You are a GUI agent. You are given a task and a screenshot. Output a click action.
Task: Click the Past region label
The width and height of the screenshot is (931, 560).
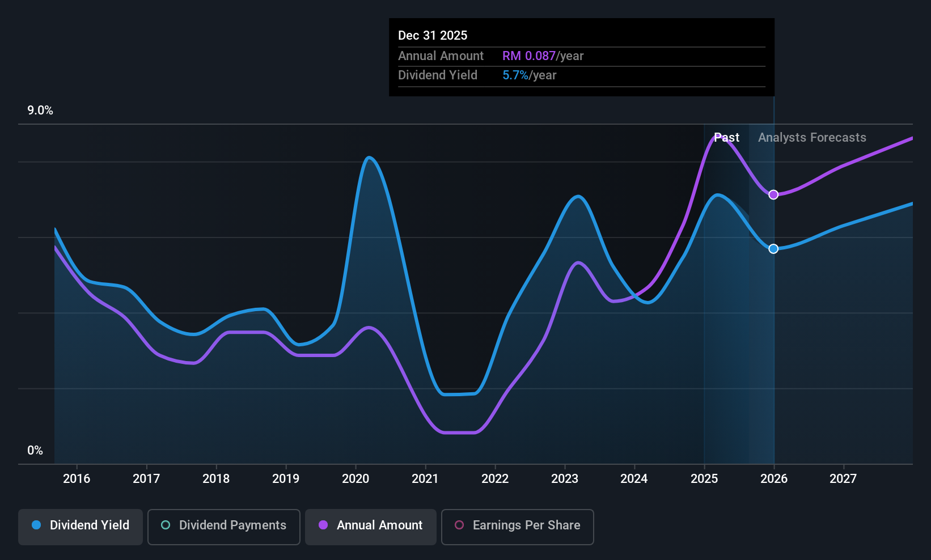[726, 138]
